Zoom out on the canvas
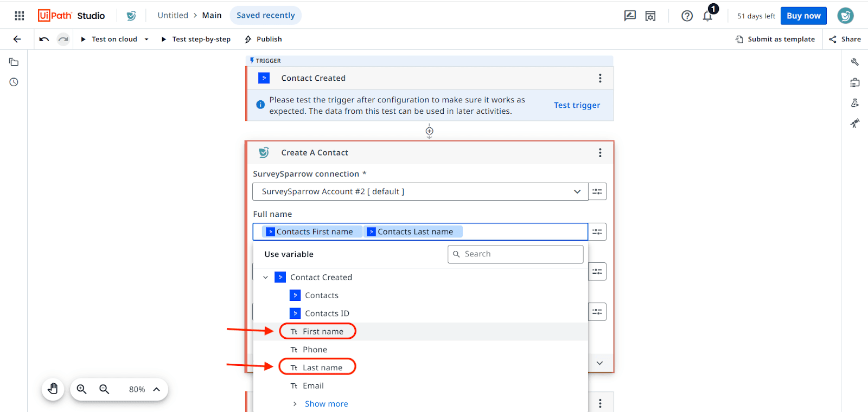The width and height of the screenshot is (868, 412). (x=104, y=389)
